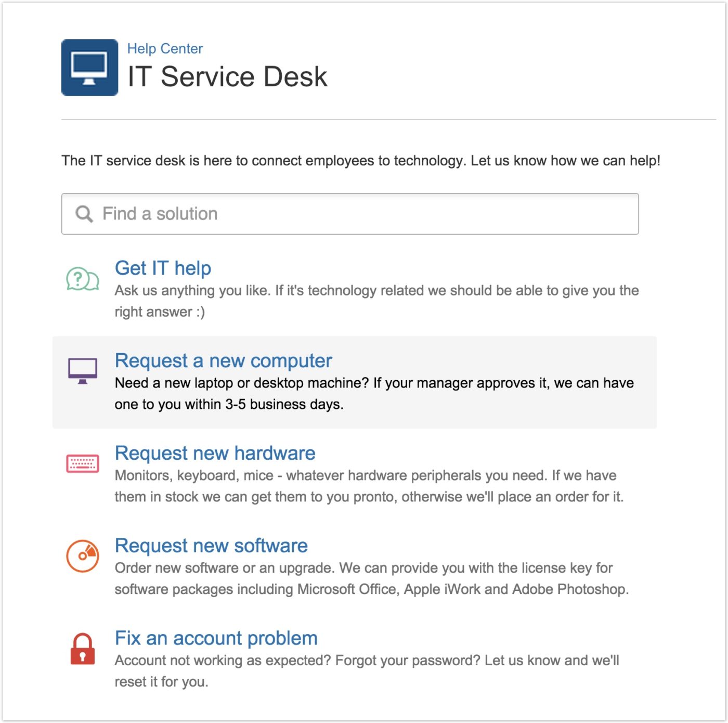Select Request a new computer
This screenshot has height=723, width=728.
(224, 360)
